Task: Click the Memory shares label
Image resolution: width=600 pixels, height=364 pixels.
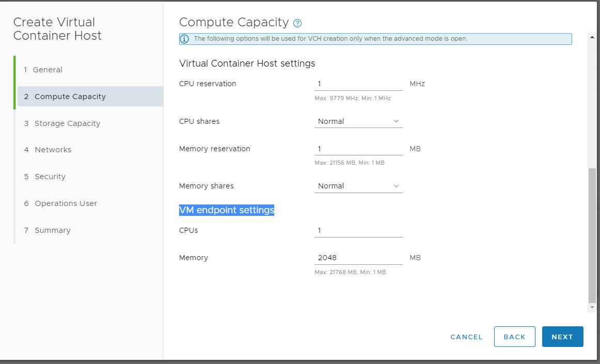Action: coord(206,186)
